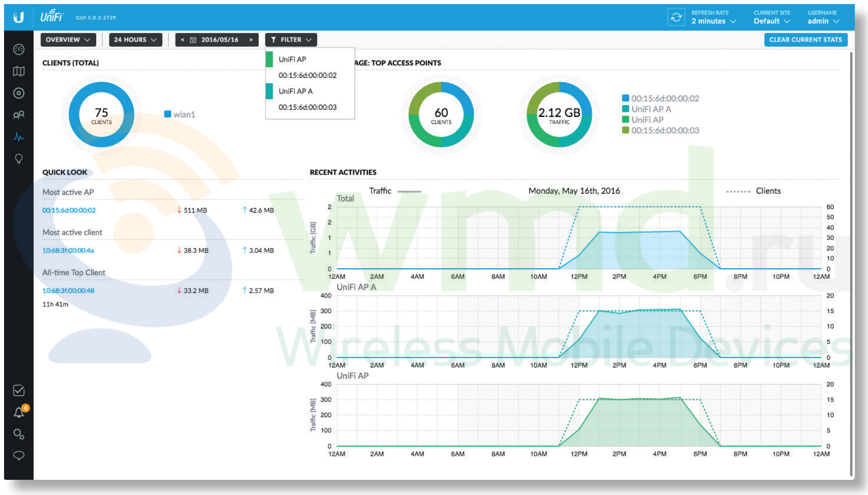Click the CLIENTS (TOTAL) heading
868x495 pixels.
tap(70, 63)
